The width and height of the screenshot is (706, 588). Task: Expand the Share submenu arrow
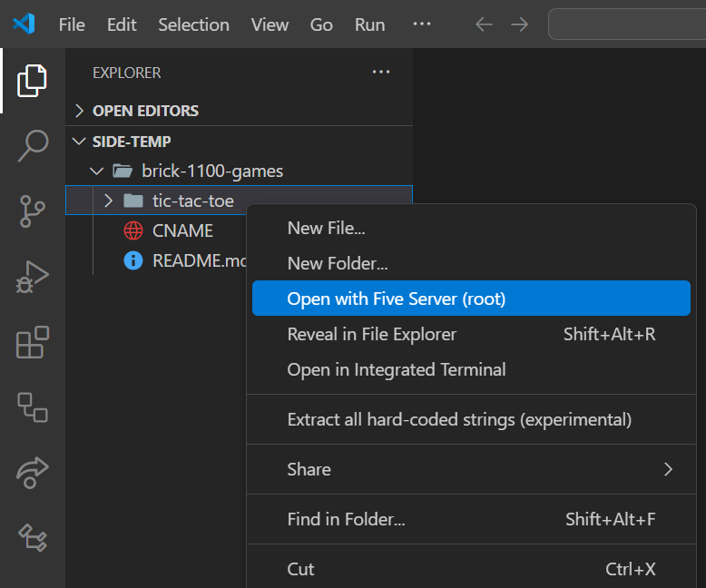coord(668,470)
